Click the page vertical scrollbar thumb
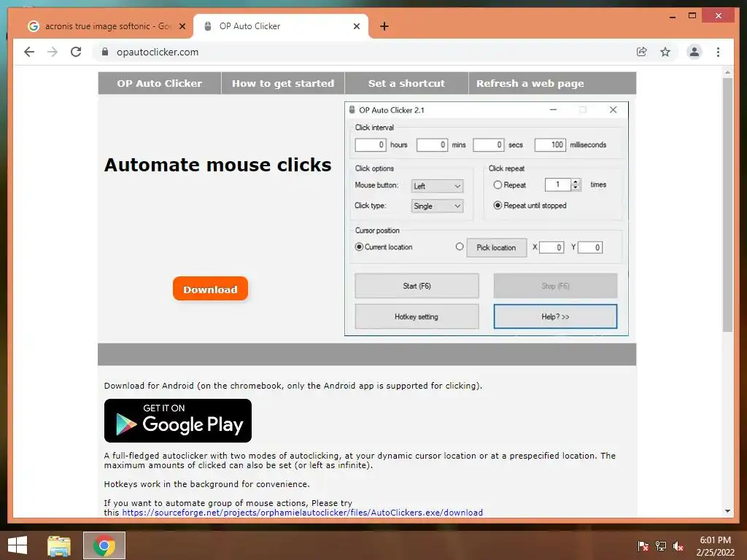Viewport: 747px width, 560px height. (x=727, y=205)
